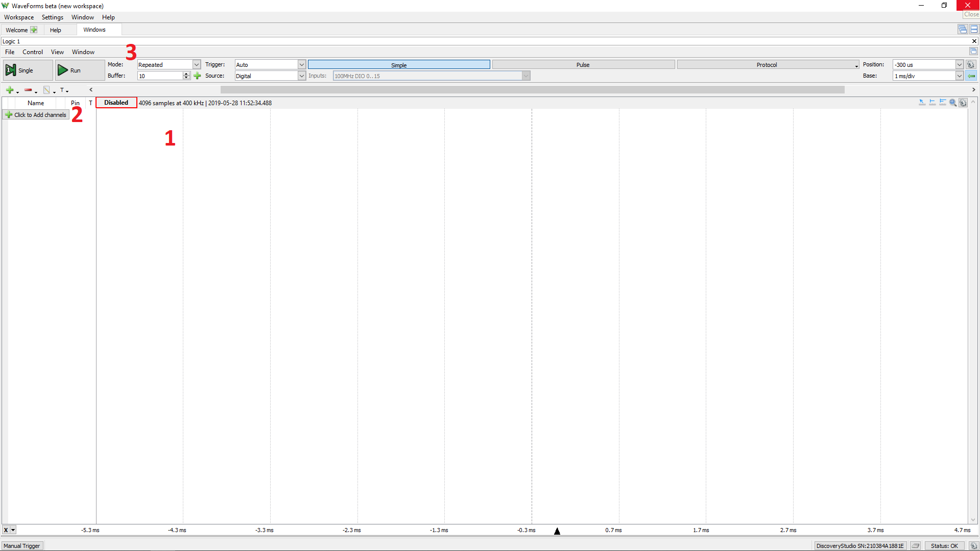Select the cursor pointer hot-track tool
This screenshot has height=551, width=980.
[922, 103]
